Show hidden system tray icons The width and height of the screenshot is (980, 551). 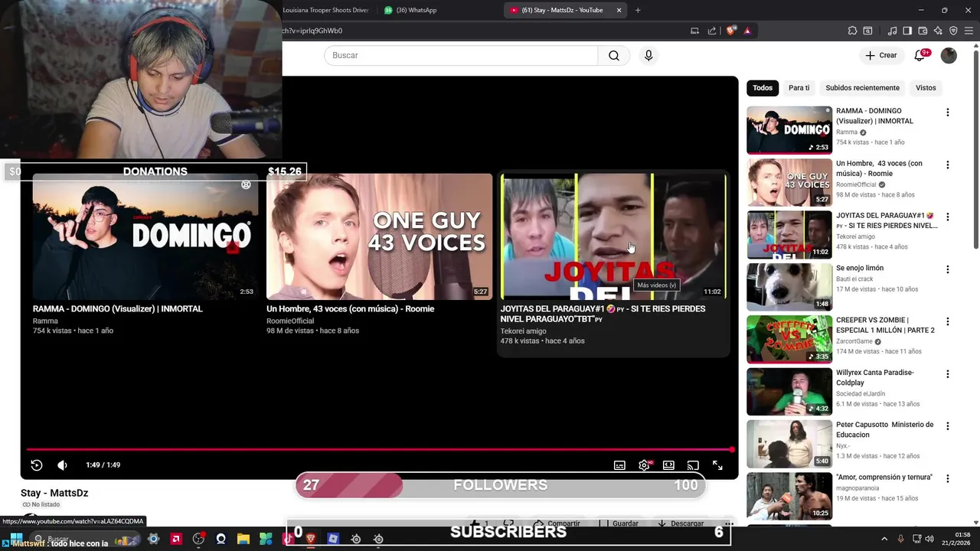tap(884, 539)
